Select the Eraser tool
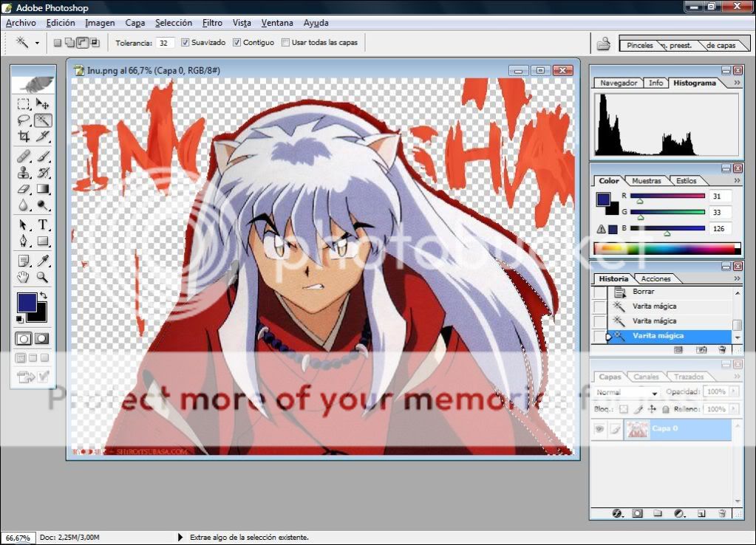Viewport: 756px width, 545px height. point(24,189)
